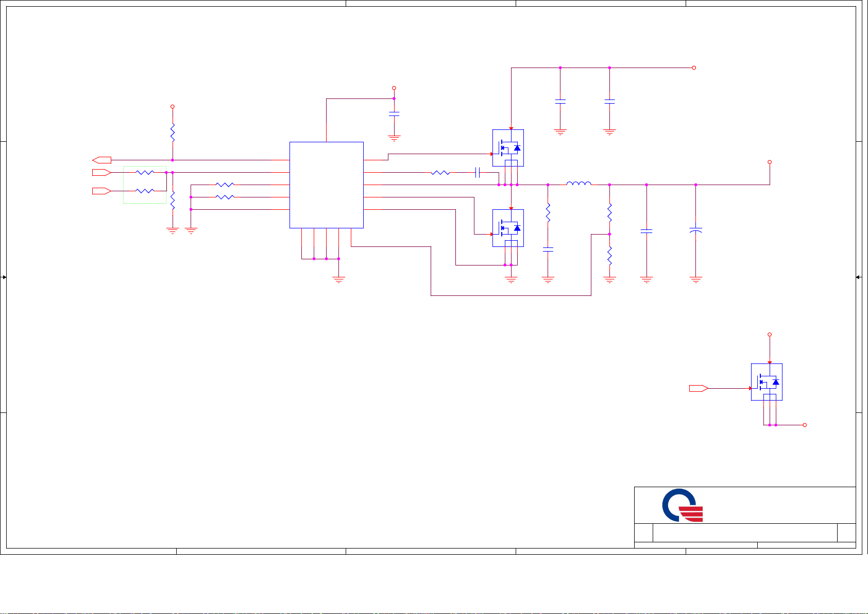This screenshot has height=614, width=868.
Task: Pick the standalone MOSFET at bottom right
Action: (x=767, y=382)
